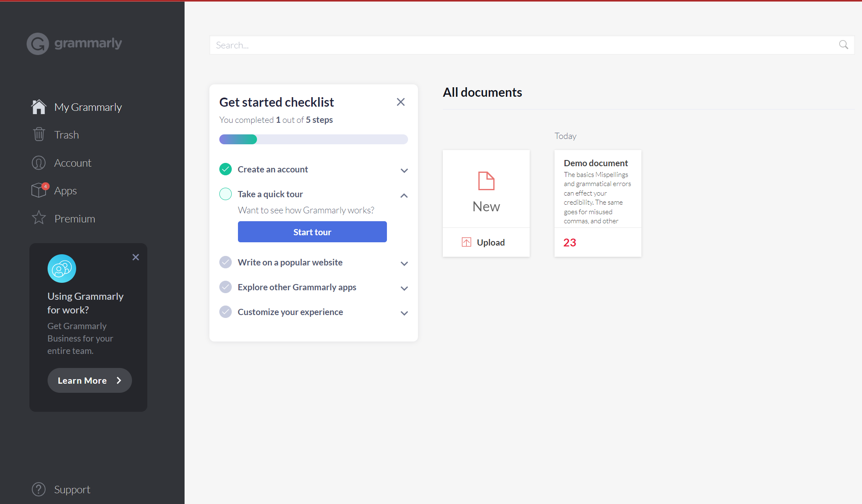
Task: Click the Support question mark icon
Action: pyautogui.click(x=38, y=489)
